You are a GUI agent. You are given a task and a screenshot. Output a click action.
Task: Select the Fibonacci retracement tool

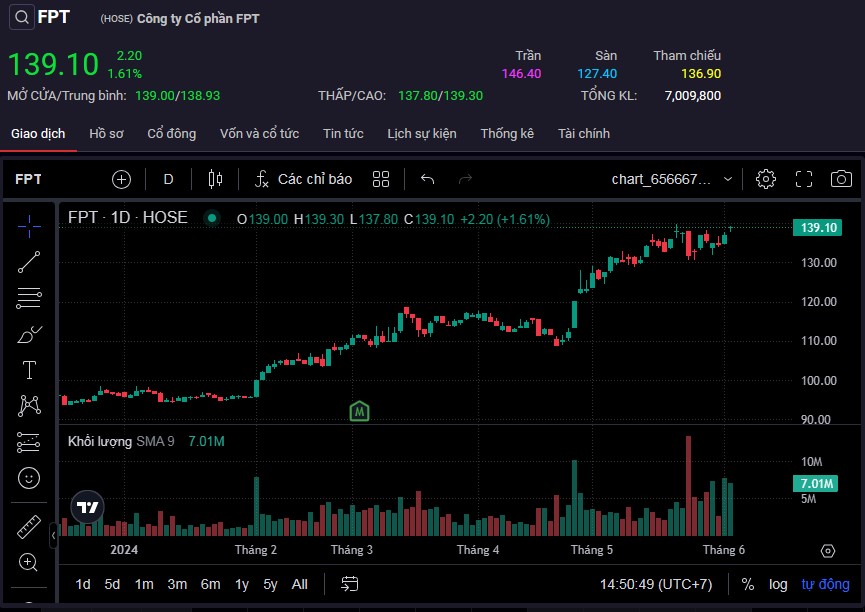[29, 298]
